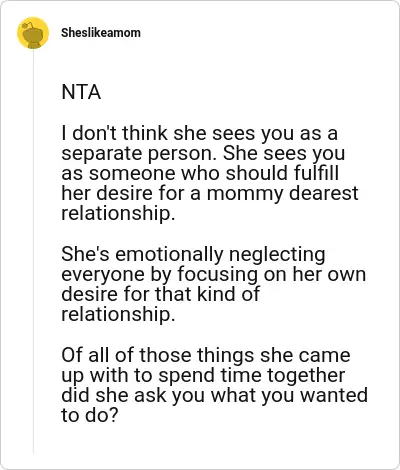The height and width of the screenshot is (470, 400).
Task: Click the NTA verdict text
Action: tap(81, 92)
